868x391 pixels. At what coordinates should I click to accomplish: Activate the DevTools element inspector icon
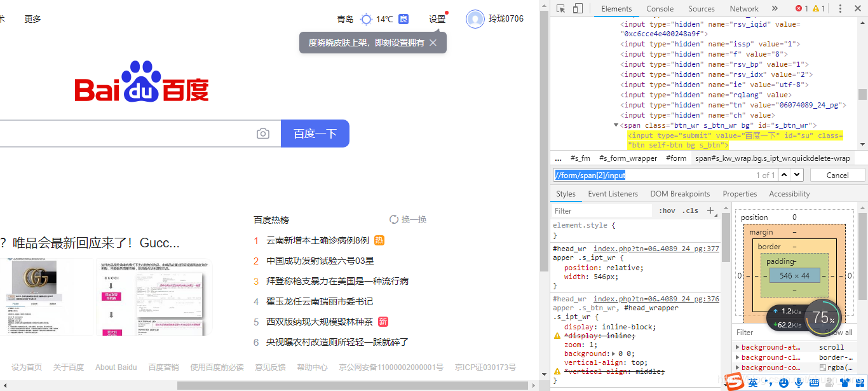coord(561,9)
